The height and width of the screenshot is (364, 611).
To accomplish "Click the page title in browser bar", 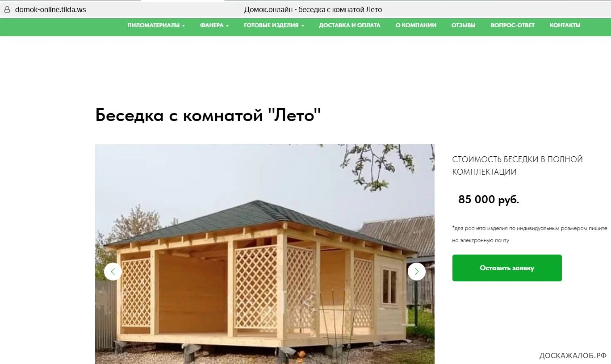I will pyautogui.click(x=313, y=9).
